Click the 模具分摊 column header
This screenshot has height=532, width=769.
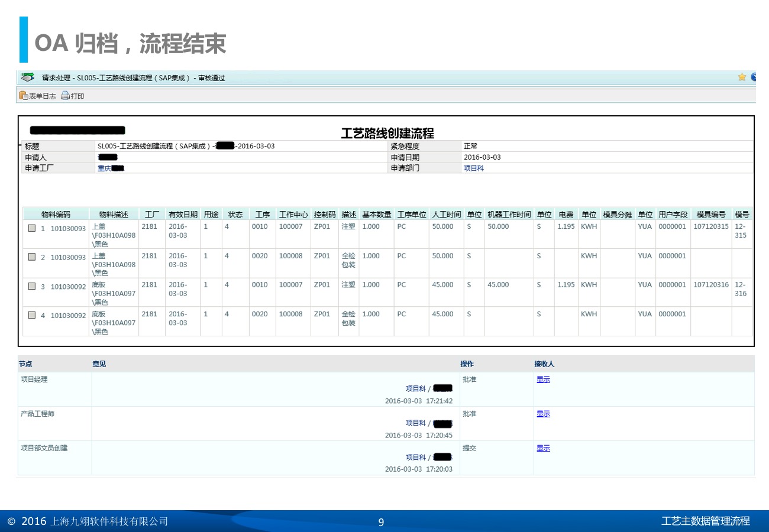[x=618, y=215]
